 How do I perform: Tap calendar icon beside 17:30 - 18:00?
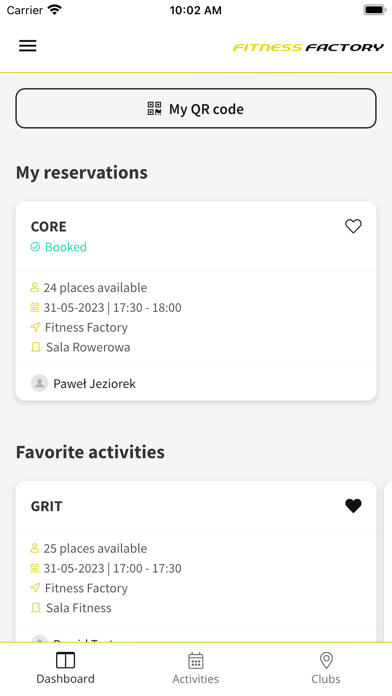point(35,307)
